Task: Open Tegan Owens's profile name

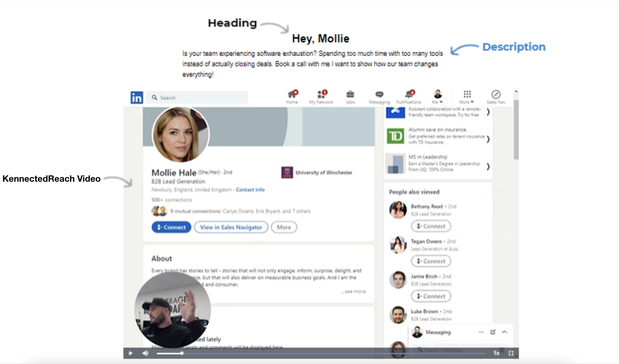Action: point(426,241)
